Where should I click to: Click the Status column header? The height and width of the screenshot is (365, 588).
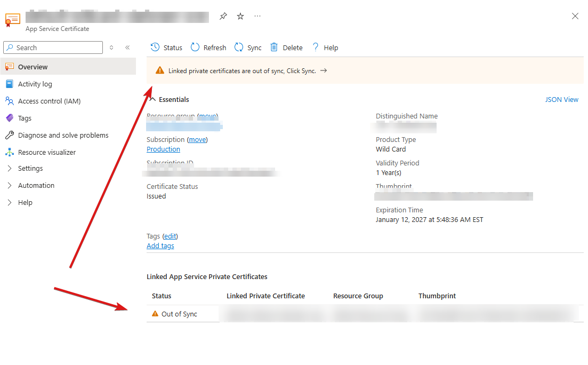click(x=161, y=296)
